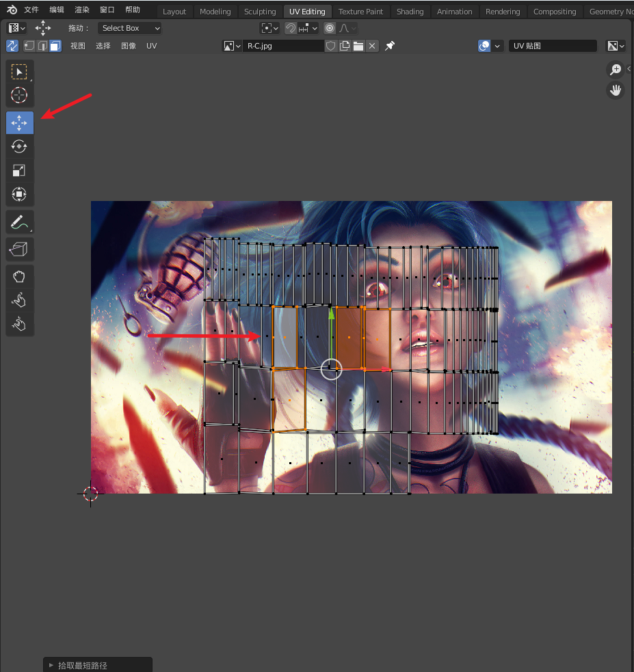Image resolution: width=634 pixels, height=672 pixels.
Task: Open the overlays options dropdown
Action: click(x=497, y=46)
